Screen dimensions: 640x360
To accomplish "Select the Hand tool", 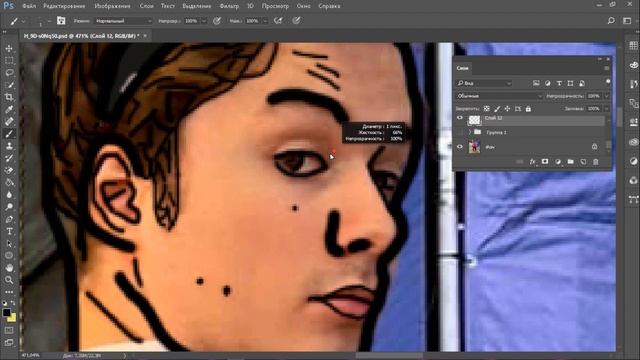I will click(9, 268).
